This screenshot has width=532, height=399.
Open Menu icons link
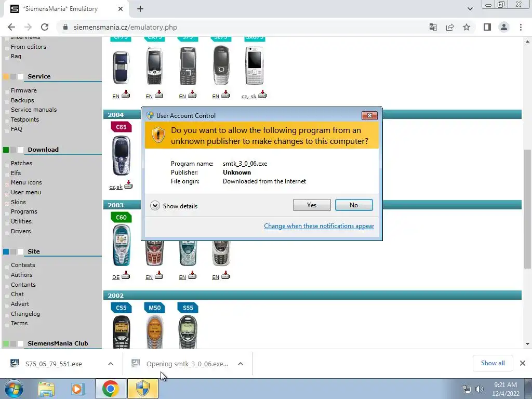[x=26, y=182]
